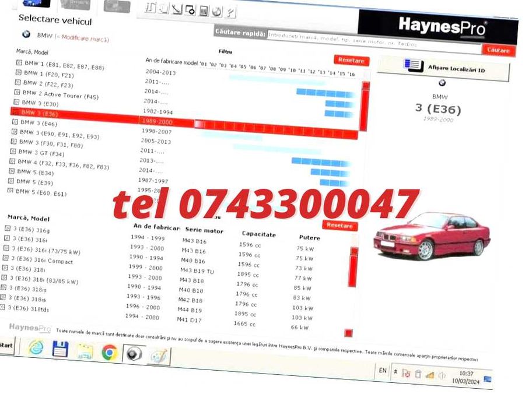Click the globe icon in toolbar
The width and height of the screenshot is (532, 408).
pyautogui.click(x=216, y=12)
